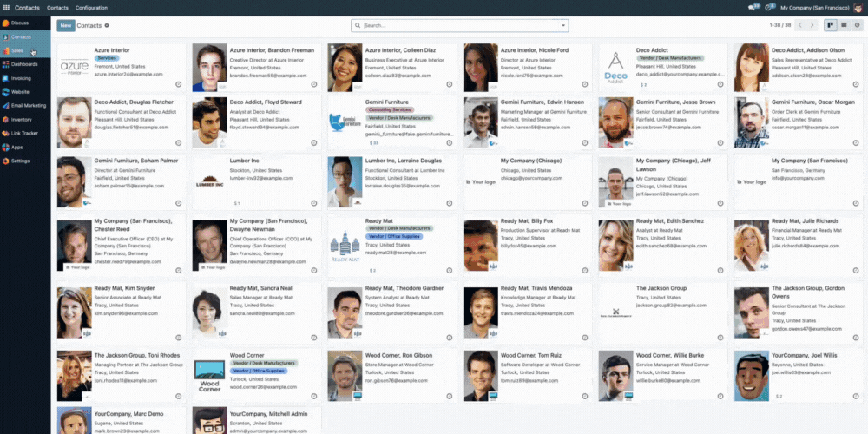Open the Configuration menu
The image size is (868, 434).
pyautogui.click(x=91, y=8)
